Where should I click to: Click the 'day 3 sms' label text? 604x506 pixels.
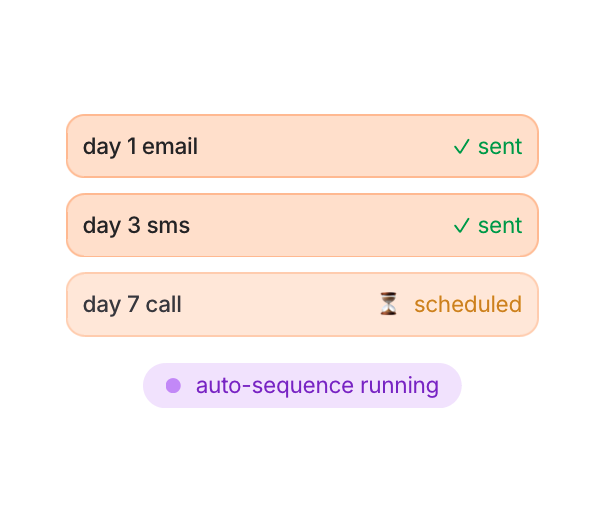136,226
